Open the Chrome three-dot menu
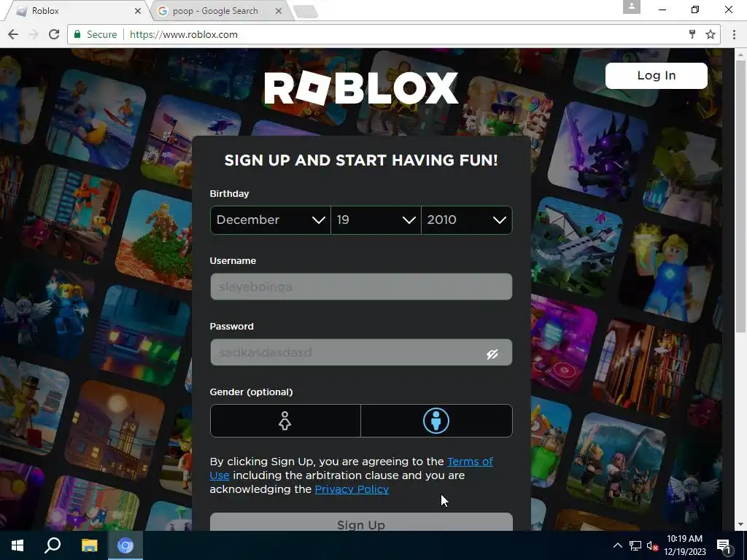The image size is (747, 560). 734,34
